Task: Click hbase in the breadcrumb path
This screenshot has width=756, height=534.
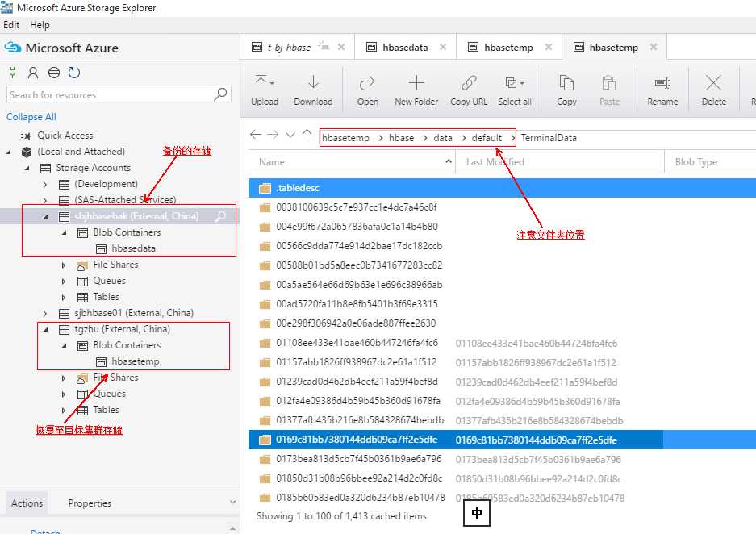Action: click(x=401, y=138)
